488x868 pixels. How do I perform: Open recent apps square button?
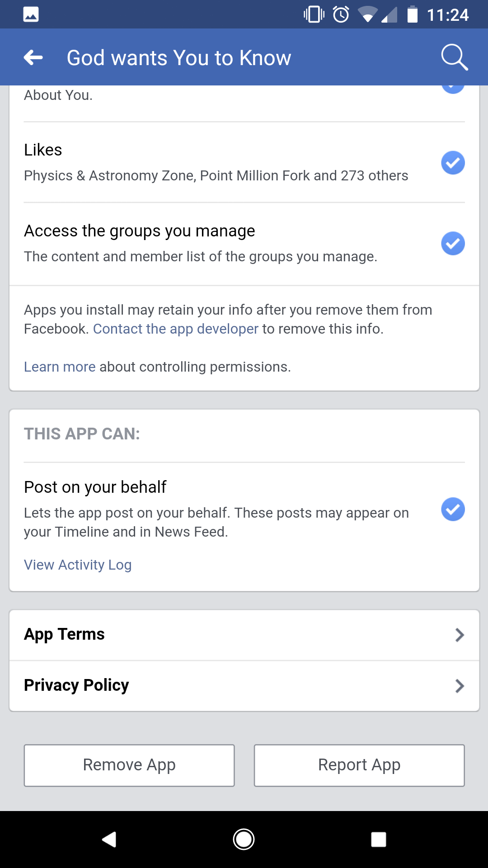(x=378, y=840)
